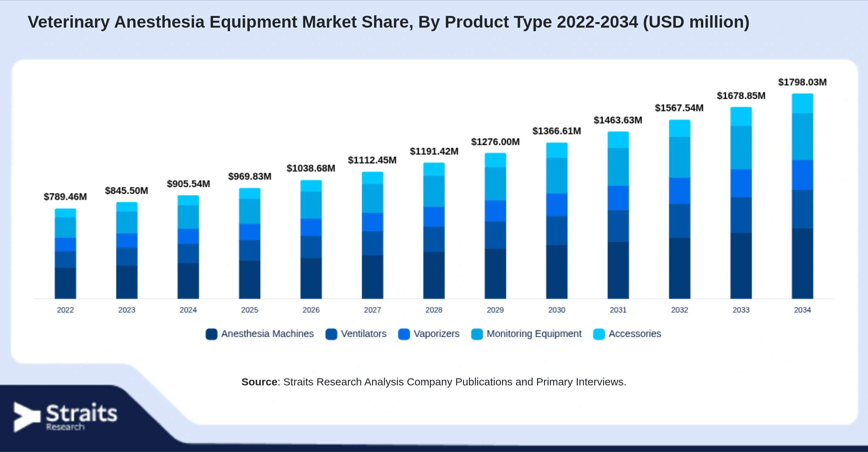Click the 2022 axis year label

(66, 310)
